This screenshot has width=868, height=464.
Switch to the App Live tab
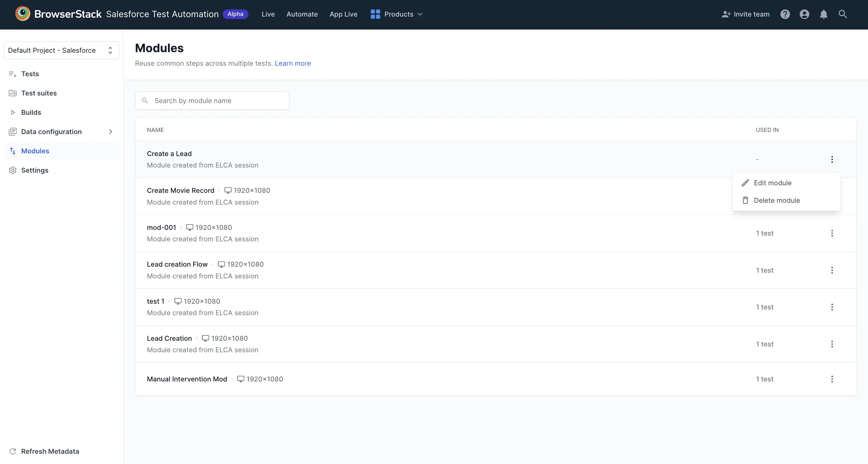(x=343, y=14)
